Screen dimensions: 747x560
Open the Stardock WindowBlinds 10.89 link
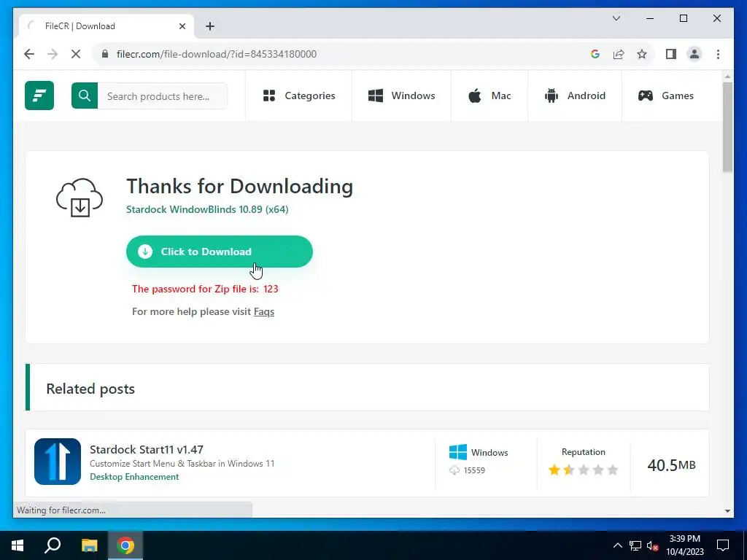click(207, 209)
